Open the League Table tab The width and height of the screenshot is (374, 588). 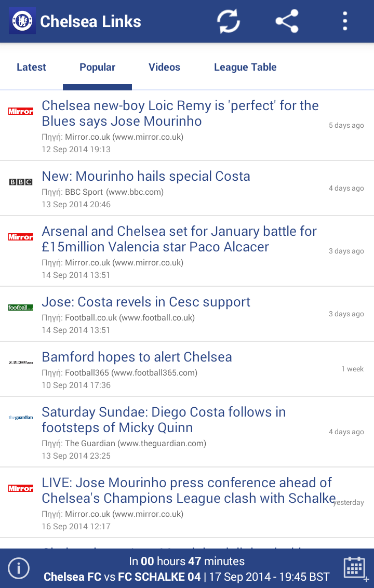click(x=245, y=67)
